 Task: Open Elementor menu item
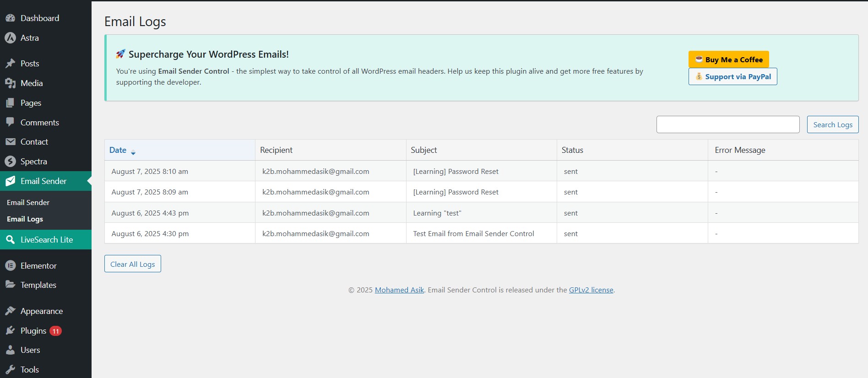[x=46, y=266]
